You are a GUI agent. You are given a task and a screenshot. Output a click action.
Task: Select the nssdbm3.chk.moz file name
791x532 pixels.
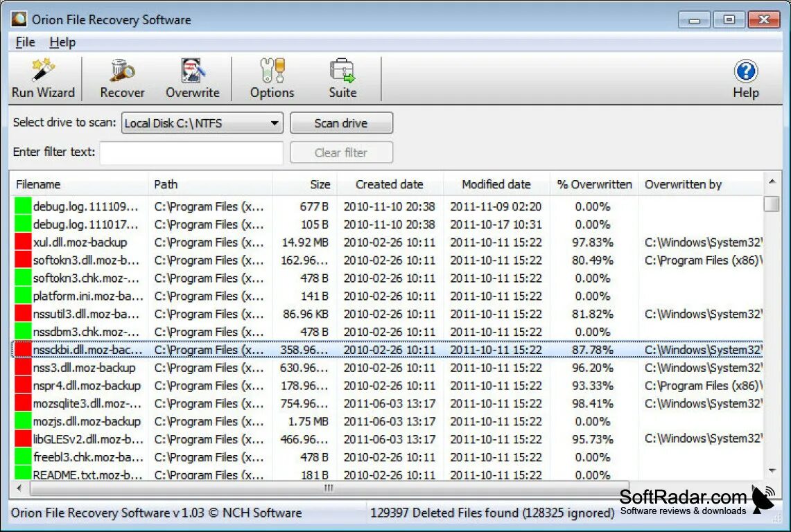(86, 332)
